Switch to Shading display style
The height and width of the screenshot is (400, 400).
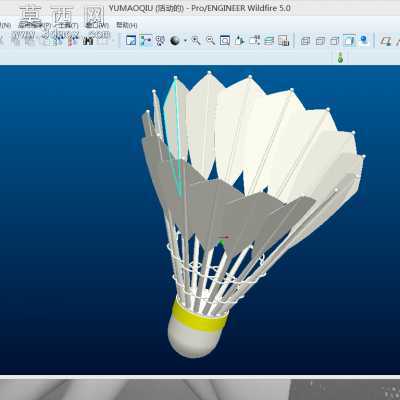349,41
